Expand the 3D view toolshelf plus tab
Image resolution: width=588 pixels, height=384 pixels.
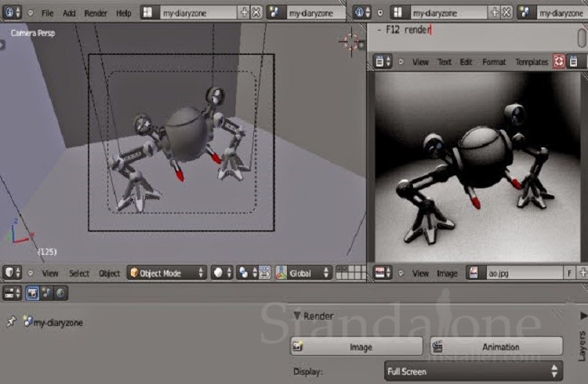pos(2,45)
